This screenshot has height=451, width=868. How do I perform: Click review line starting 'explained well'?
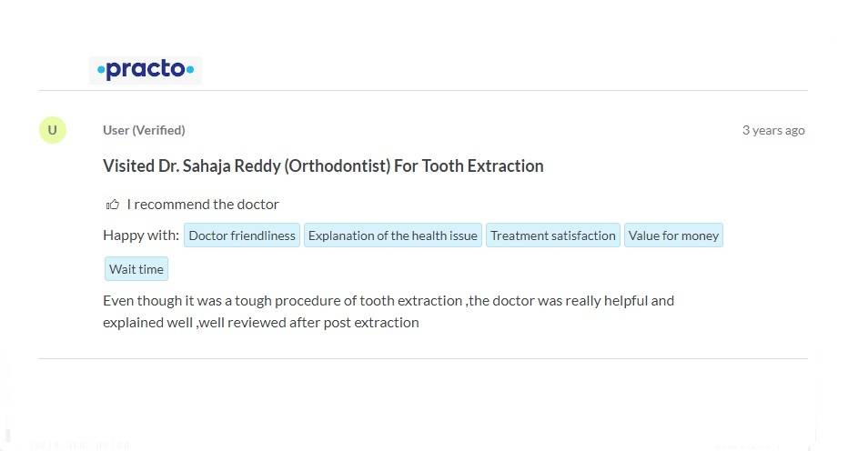point(261,322)
